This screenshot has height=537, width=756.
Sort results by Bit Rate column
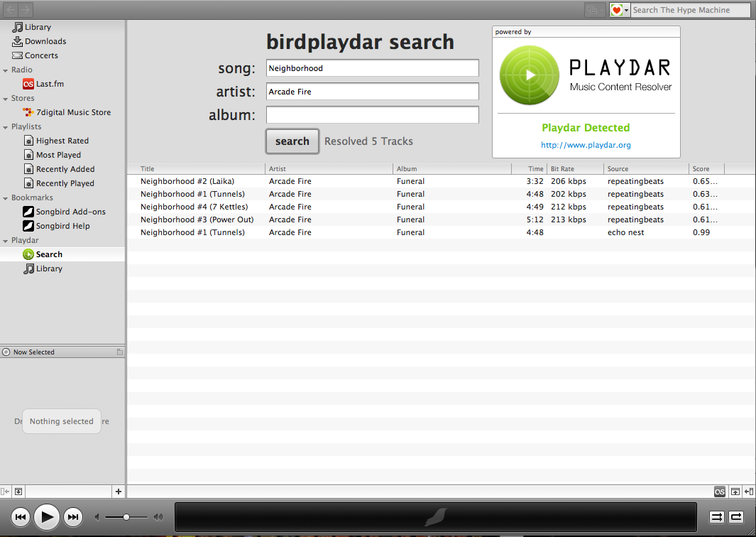click(575, 169)
